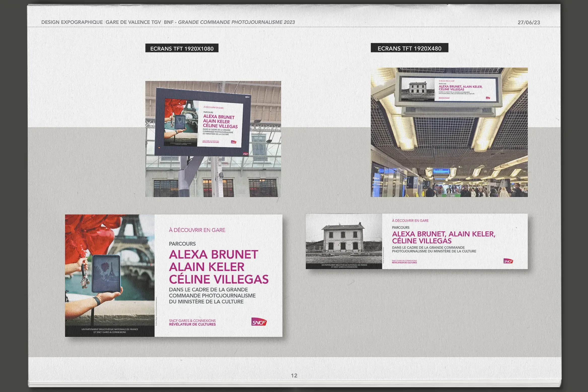The width and height of the screenshot is (588, 392).
Task: Click 'PARCOURS' on the wide house banner
Action: [401, 227]
